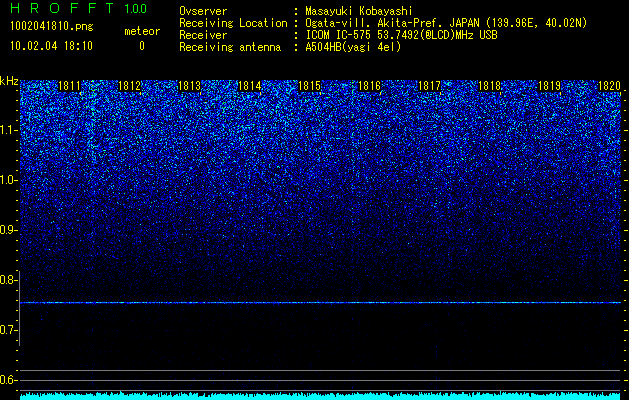This screenshot has height=400, width=629.
Task: Click the 0.7 kHz axis label
Action: coord(8,330)
